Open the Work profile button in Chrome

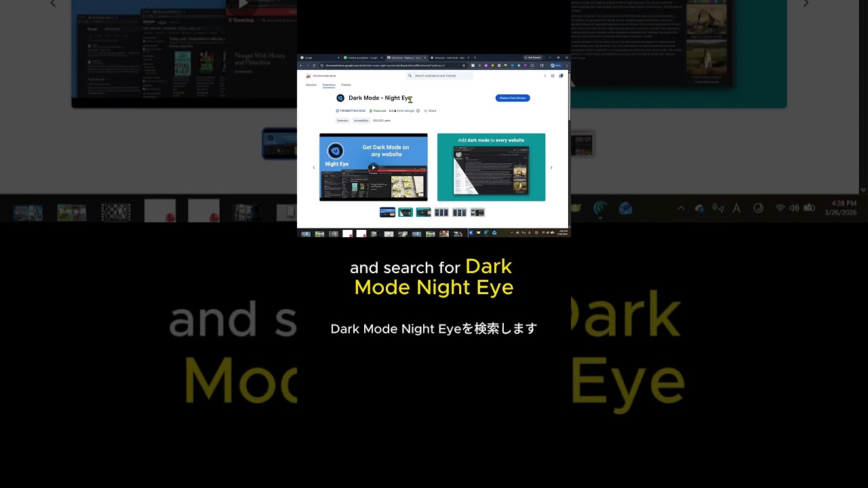coord(556,65)
